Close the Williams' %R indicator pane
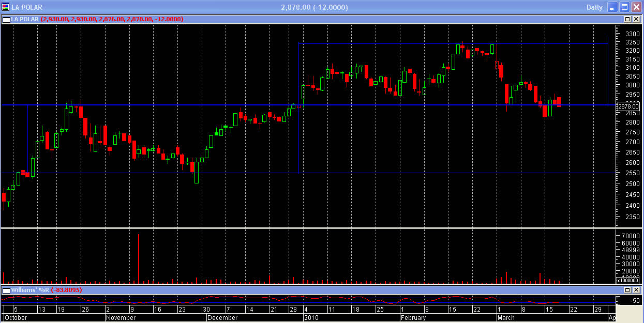644x323 pixels. click(636, 290)
